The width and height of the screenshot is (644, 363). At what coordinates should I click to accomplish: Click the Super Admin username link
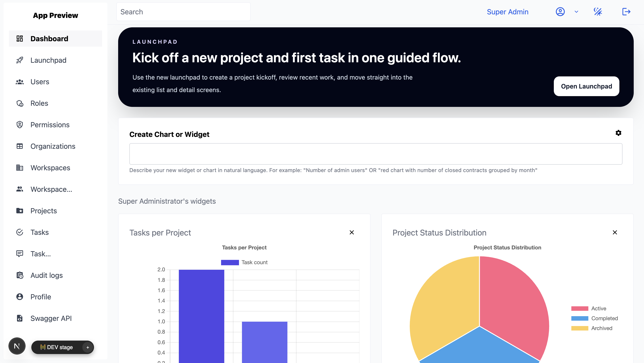coord(508,12)
